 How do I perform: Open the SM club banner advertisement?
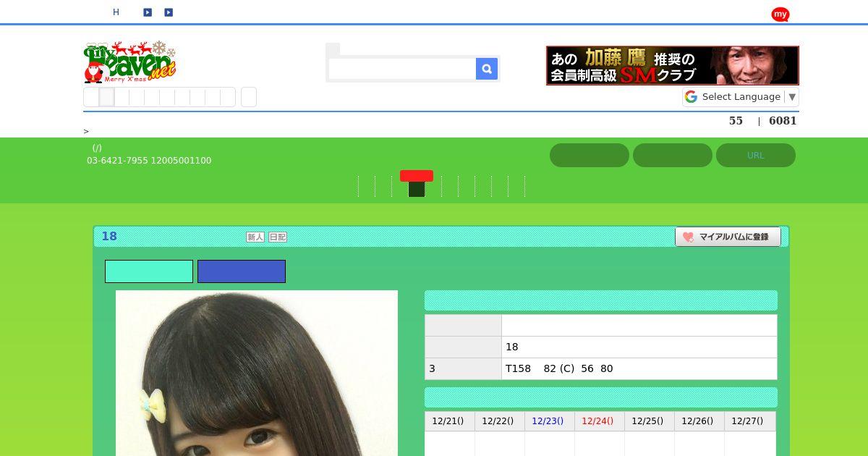[x=673, y=65]
